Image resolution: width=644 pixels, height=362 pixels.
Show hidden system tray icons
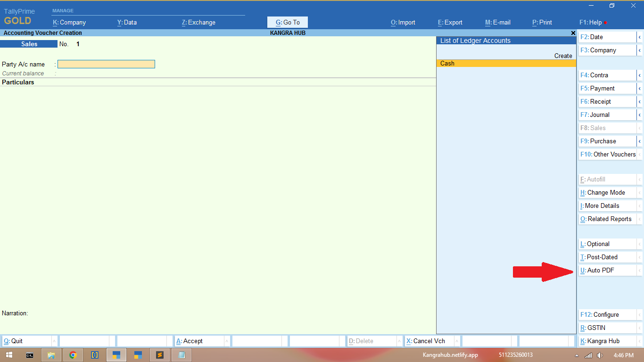(x=577, y=355)
